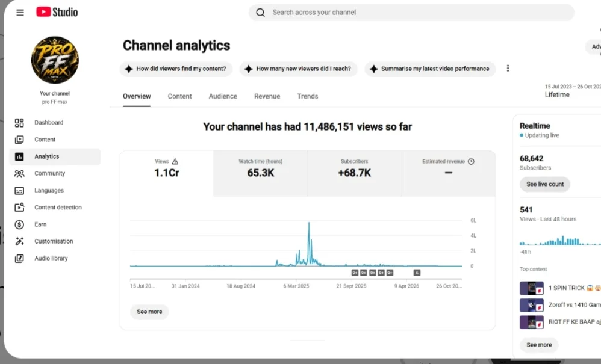Click the fourth 9+ video marker
This screenshot has width=601, height=364.
click(x=381, y=273)
